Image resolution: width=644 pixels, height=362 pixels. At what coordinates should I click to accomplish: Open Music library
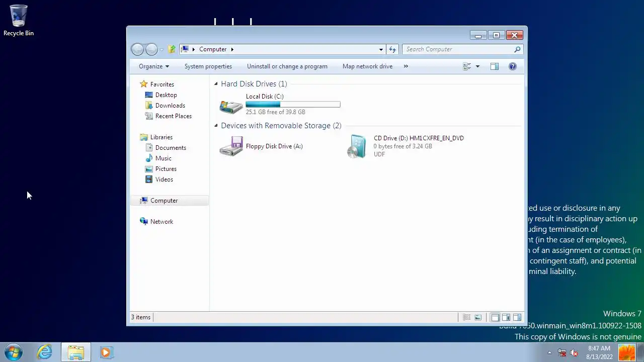click(x=164, y=158)
